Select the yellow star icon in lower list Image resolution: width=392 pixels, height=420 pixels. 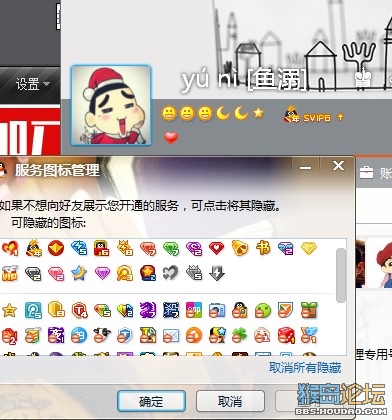[9, 310]
